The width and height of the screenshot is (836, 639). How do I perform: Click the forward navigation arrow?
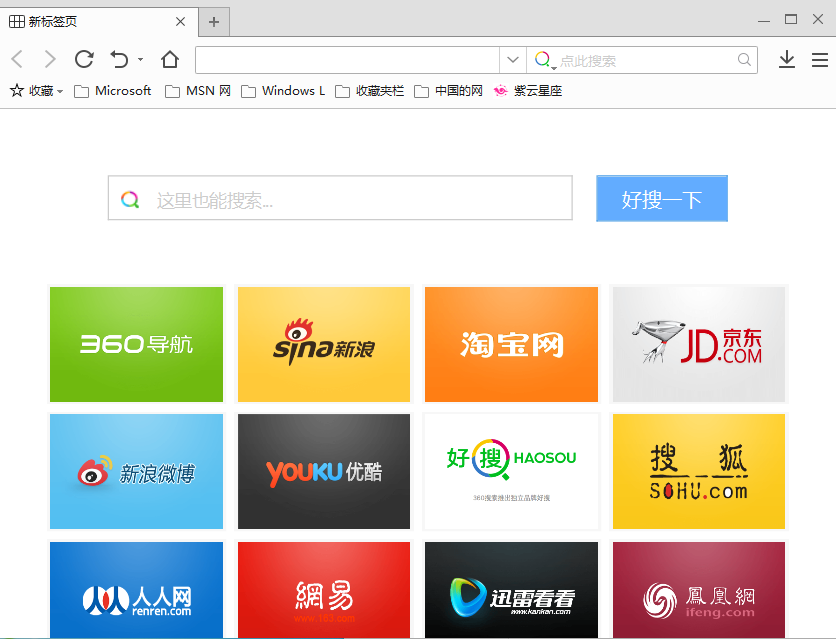point(50,59)
